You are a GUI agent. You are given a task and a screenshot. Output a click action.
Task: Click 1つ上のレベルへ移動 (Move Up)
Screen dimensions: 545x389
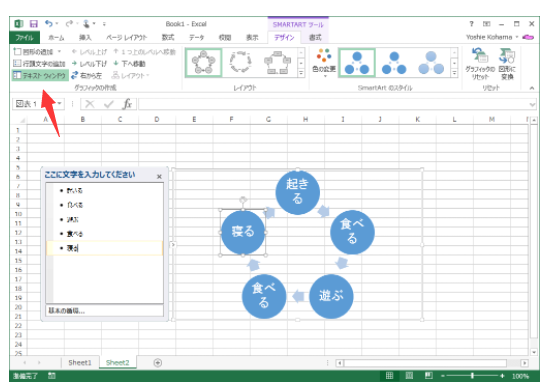(144, 52)
